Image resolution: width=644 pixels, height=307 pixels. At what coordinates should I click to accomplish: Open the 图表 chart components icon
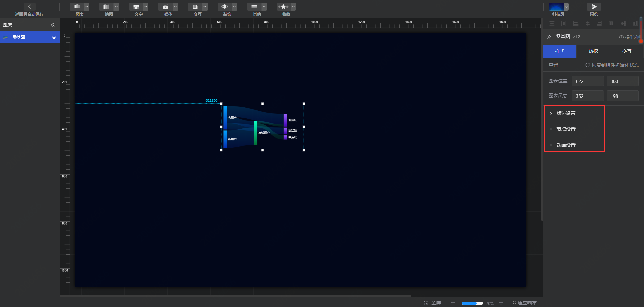click(77, 7)
